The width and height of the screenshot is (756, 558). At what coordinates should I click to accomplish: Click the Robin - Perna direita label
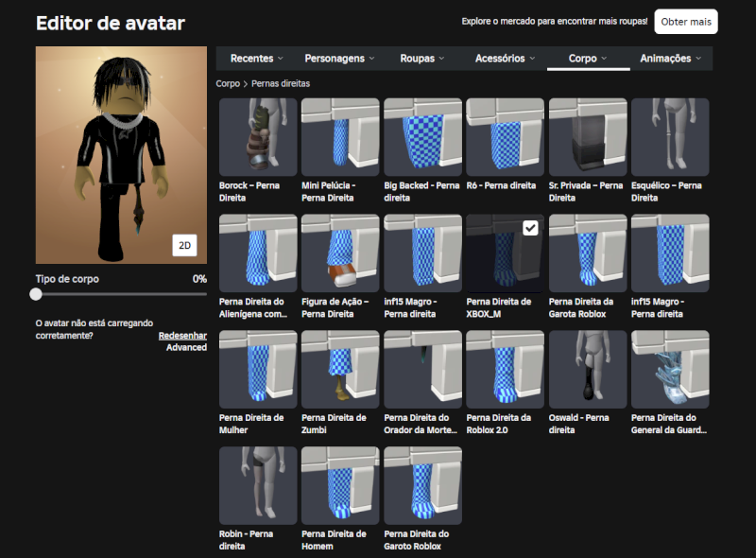246,540
